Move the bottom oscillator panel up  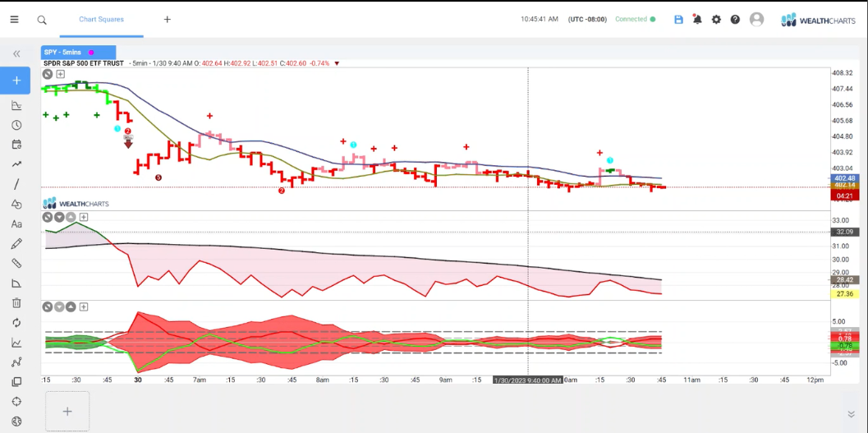71,306
